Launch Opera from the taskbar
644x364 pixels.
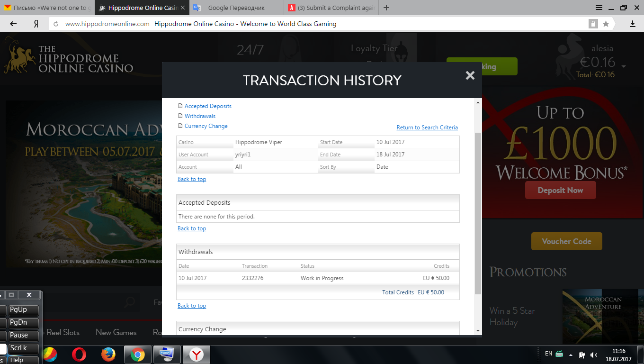[x=79, y=355]
